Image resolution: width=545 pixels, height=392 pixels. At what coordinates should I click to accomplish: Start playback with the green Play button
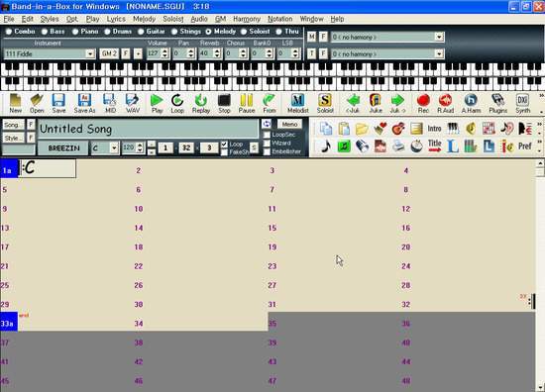[x=157, y=103]
